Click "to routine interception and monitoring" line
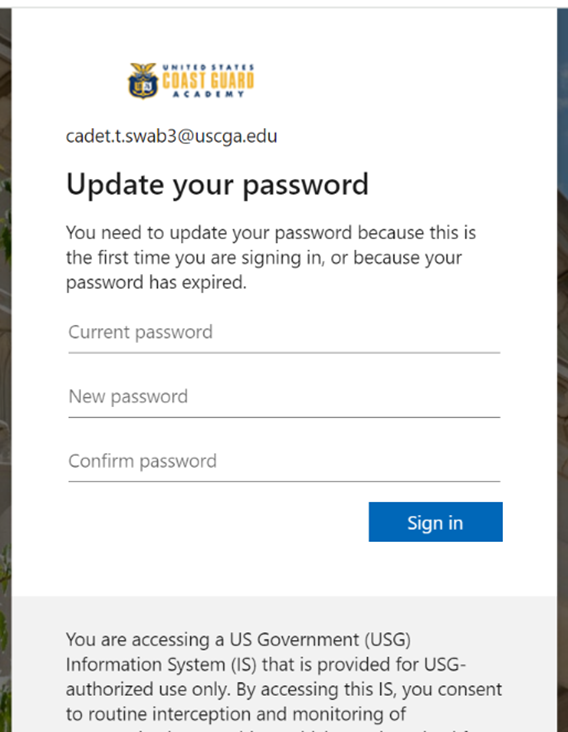 pyautogui.click(x=236, y=714)
